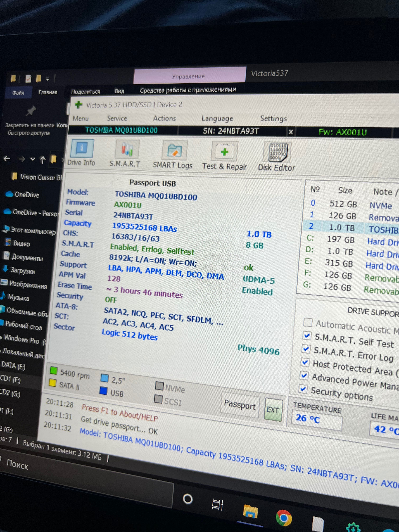Open the Service menu
Viewport: 399px width, 532px height.
(x=117, y=118)
